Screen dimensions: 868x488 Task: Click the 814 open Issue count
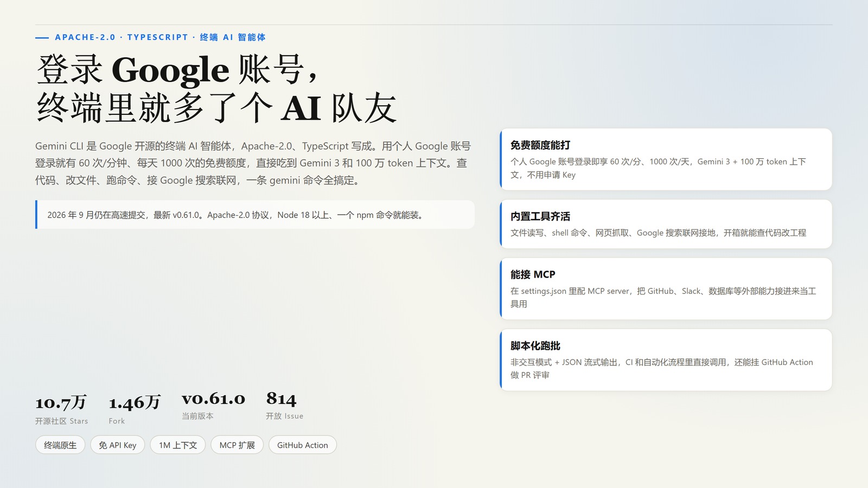point(281,399)
